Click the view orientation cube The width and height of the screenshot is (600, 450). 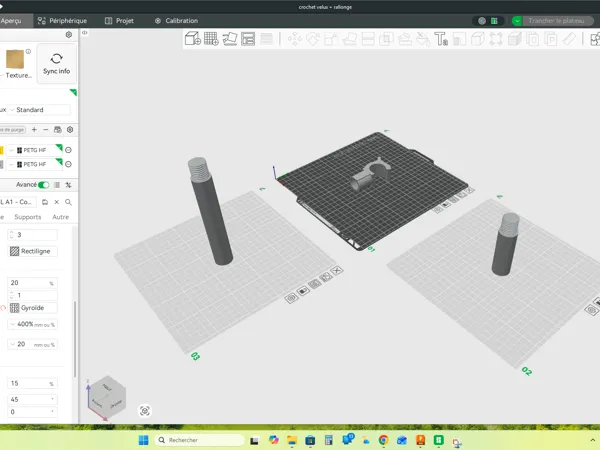point(106,398)
